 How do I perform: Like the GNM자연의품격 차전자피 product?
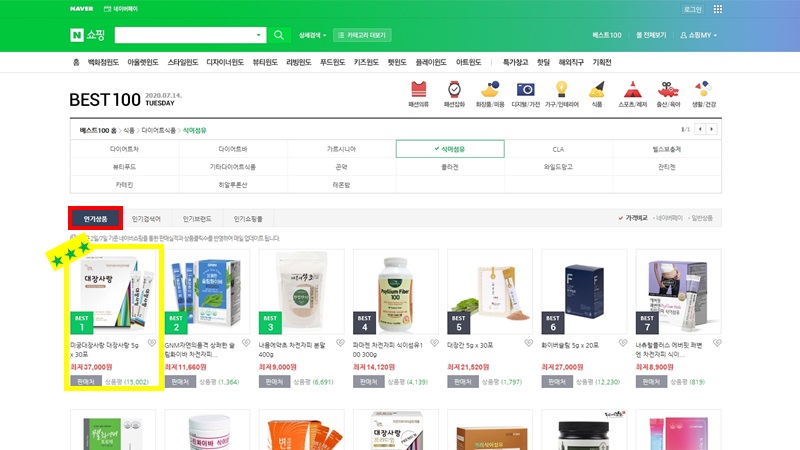246,343
